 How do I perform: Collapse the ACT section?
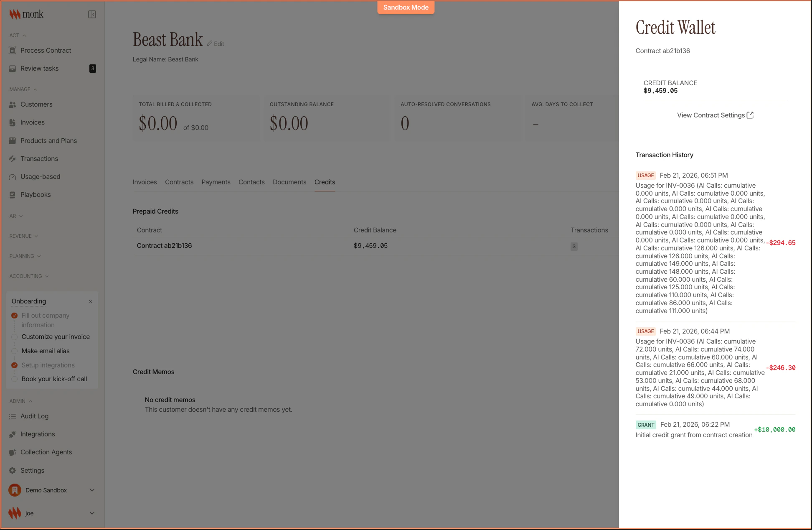click(x=18, y=36)
